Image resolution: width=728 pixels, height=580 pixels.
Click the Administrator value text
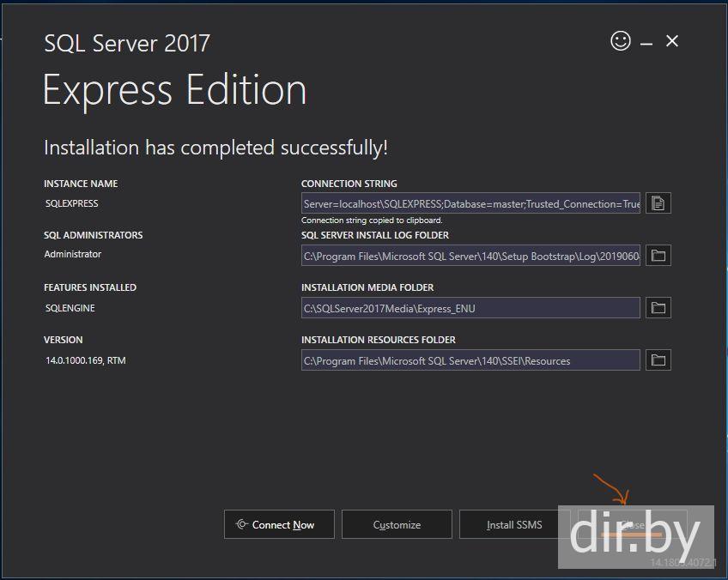(72, 254)
